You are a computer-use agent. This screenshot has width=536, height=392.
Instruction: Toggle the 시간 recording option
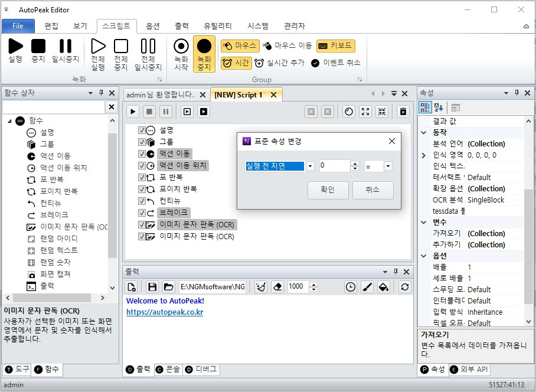pos(236,63)
